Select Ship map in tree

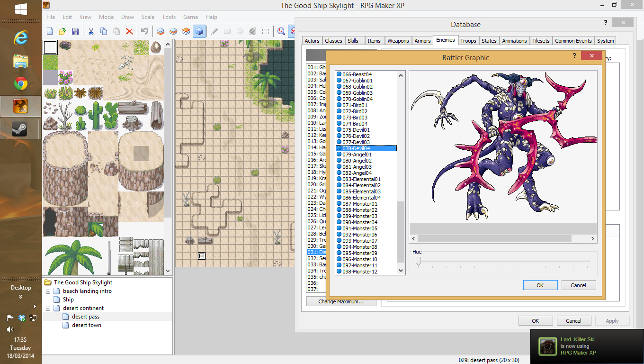(68, 300)
